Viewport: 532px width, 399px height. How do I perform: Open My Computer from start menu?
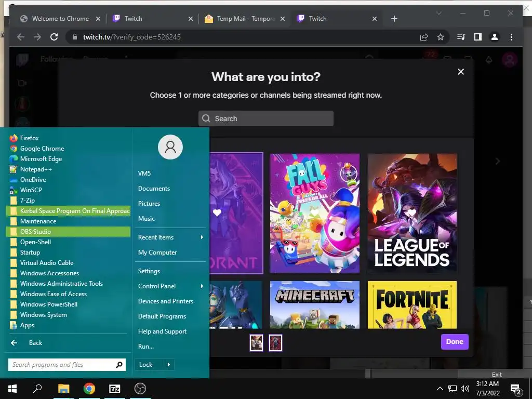(x=157, y=252)
